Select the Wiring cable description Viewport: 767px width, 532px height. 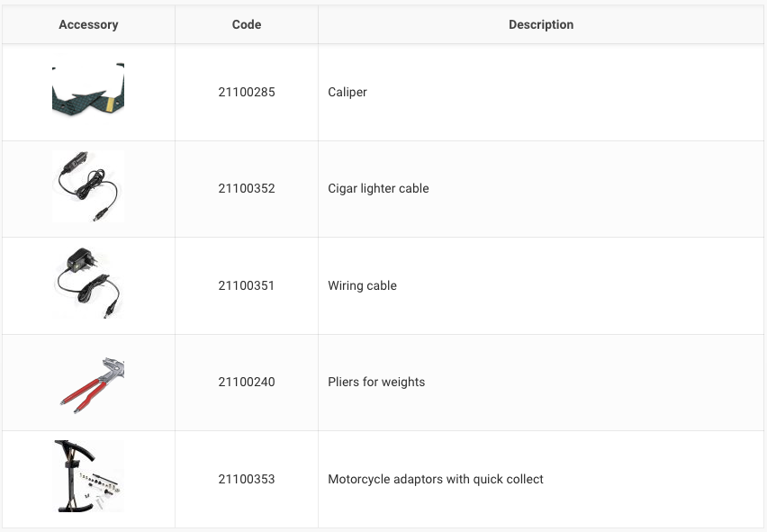362,285
